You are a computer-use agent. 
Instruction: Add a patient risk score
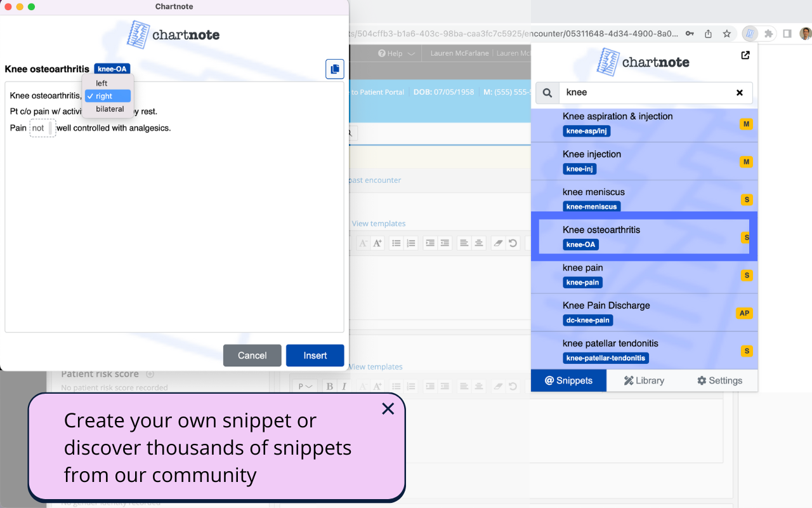coord(150,374)
